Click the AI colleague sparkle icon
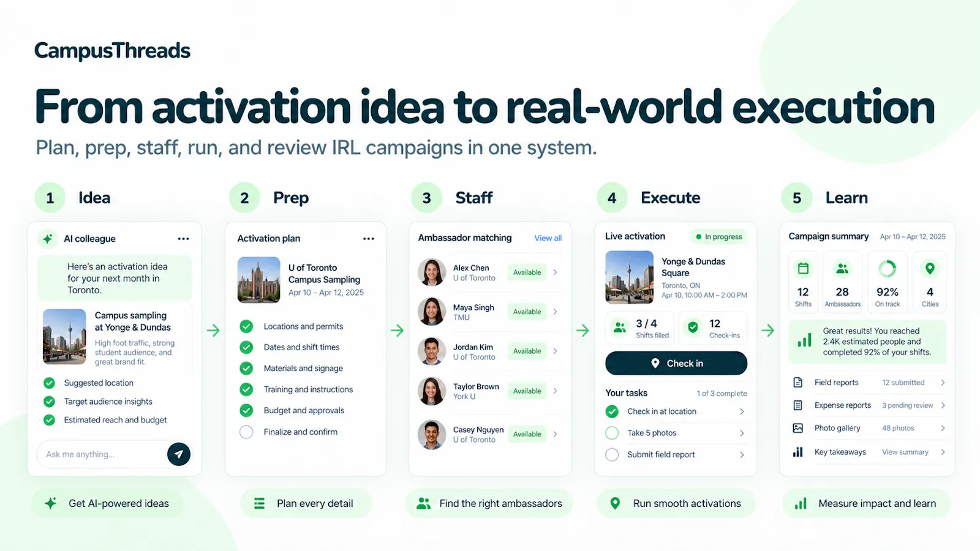 coord(48,239)
